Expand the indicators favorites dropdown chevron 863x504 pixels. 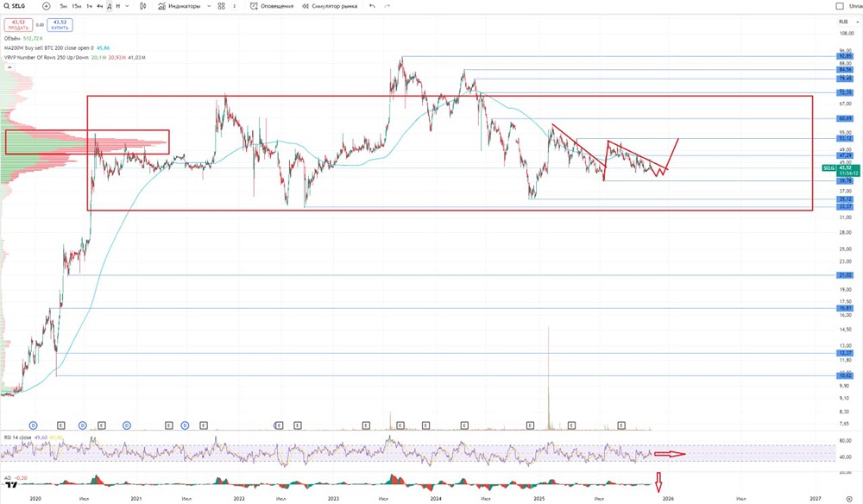click(209, 6)
